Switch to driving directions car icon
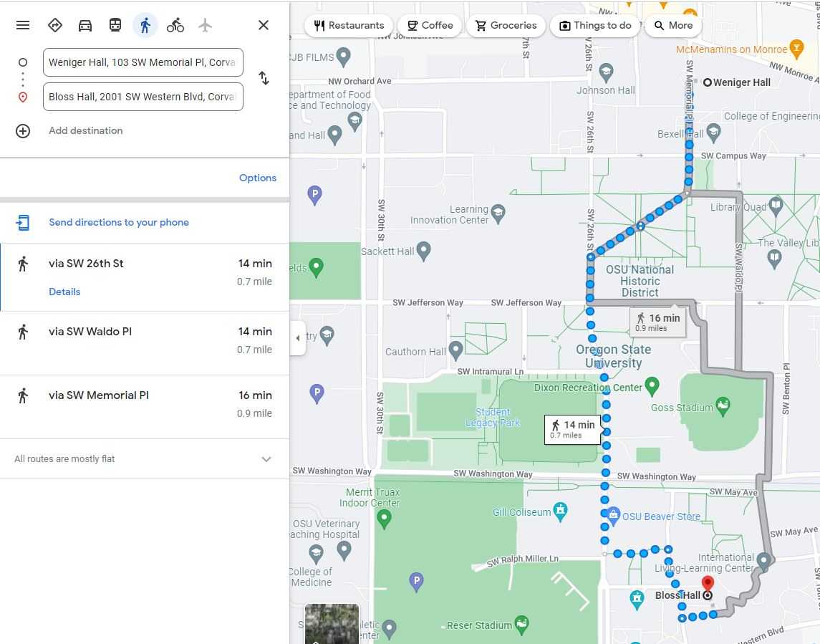Viewport: 820px width, 644px height. click(x=85, y=25)
